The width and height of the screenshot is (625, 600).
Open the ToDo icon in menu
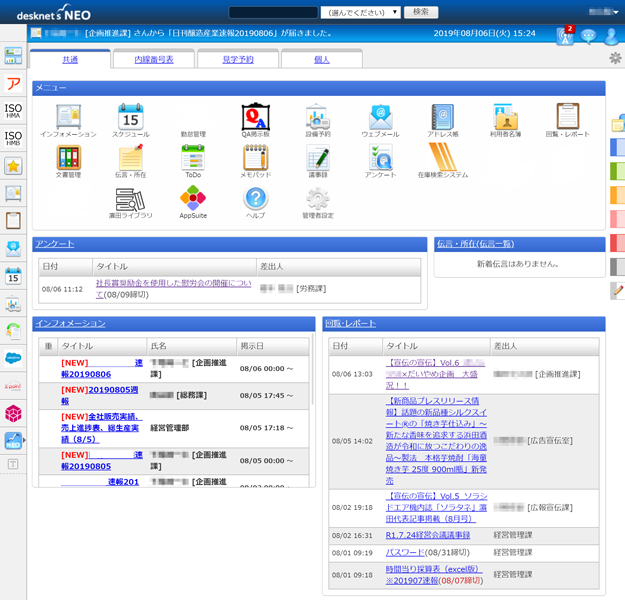click(x=193, y=158)
